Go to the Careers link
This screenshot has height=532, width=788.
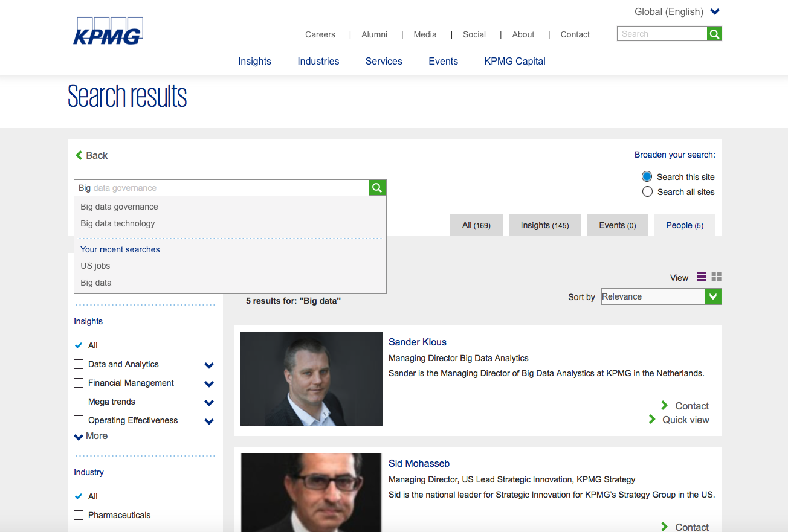click(x=320, y=34)
